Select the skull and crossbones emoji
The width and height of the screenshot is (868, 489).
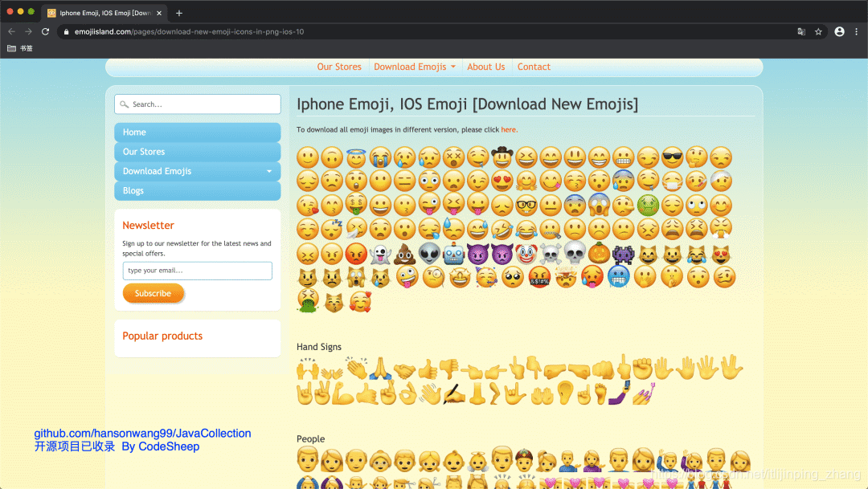tap(551, 254)
